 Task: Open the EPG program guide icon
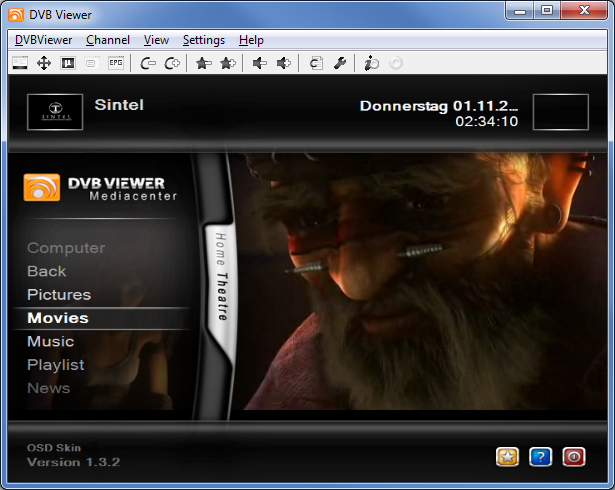pyautogui.click(x=116, y=63)
